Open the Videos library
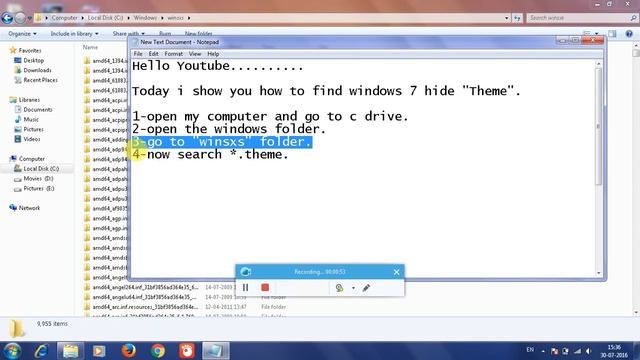The height and width of the screenshot is (360, 640). point(31,139)
